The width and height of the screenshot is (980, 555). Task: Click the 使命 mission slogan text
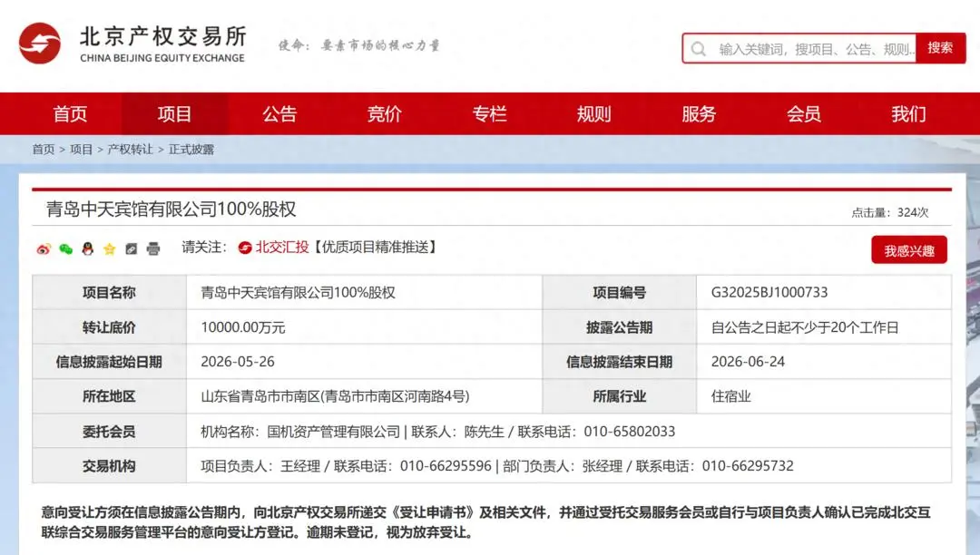click(359, 45)
